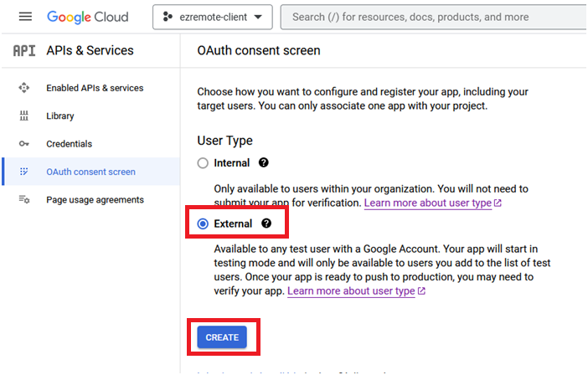Open Learn more link under Internal
The image size is (588, 375).
tap(432, 203)
